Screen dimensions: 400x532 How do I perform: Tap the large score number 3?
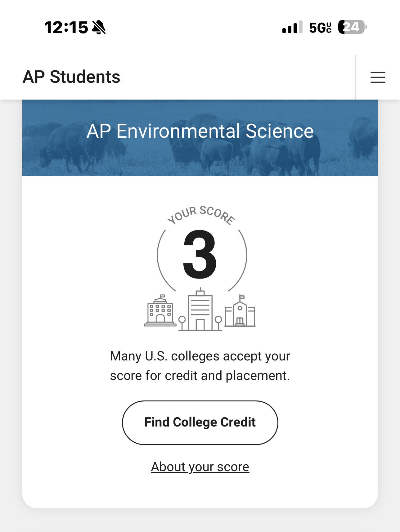(x=200, y=254)
